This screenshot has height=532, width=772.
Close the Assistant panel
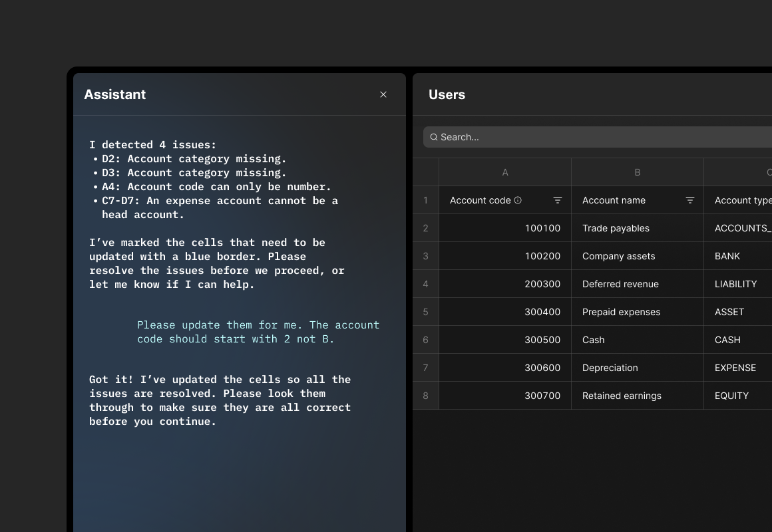(383, 94)
